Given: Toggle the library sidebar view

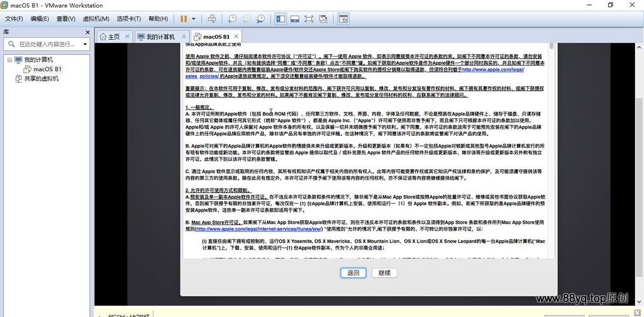Looking at the screenshot, I should (x=281, y=19).
